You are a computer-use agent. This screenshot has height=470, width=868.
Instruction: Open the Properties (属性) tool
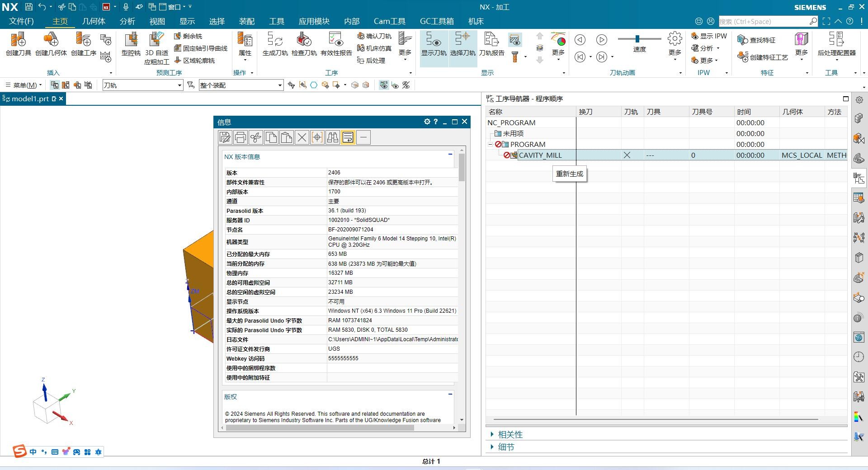click(x=245, y=46)
